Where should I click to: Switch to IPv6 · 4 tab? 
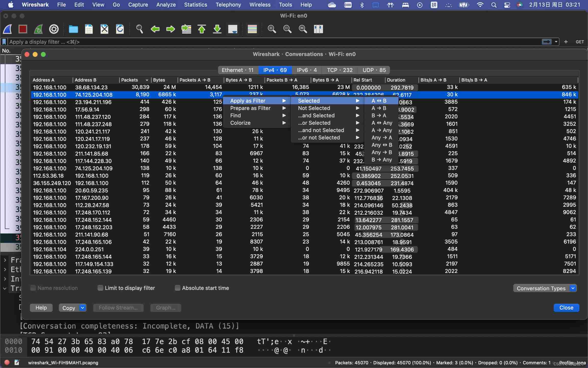tap(307, 70)
